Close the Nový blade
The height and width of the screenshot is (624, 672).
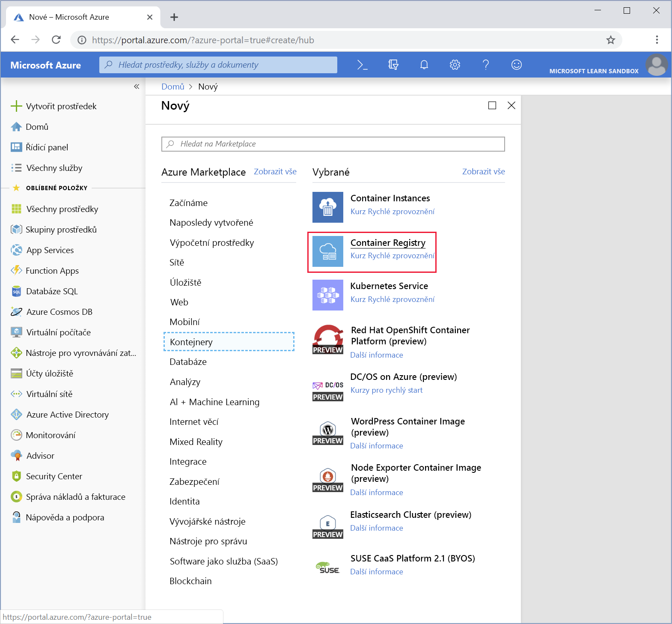tap(511, 105)
